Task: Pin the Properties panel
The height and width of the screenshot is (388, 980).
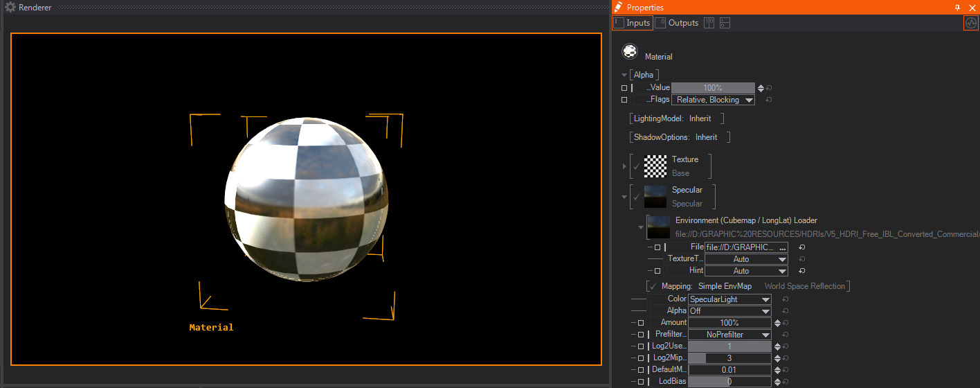Action: coord(957,8)
